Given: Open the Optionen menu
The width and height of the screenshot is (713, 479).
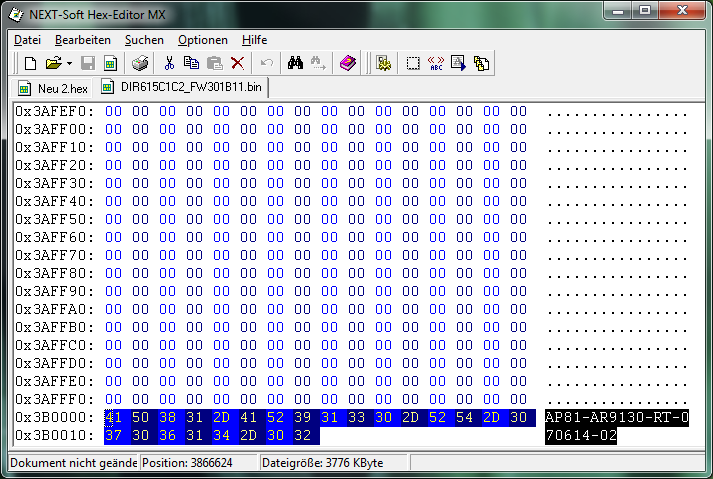Looking at the screenshot, I should pos(203,40).
